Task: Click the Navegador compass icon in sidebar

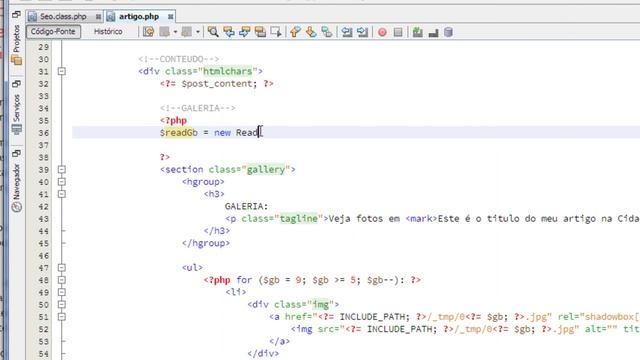Action: click(x=17, y=207)
